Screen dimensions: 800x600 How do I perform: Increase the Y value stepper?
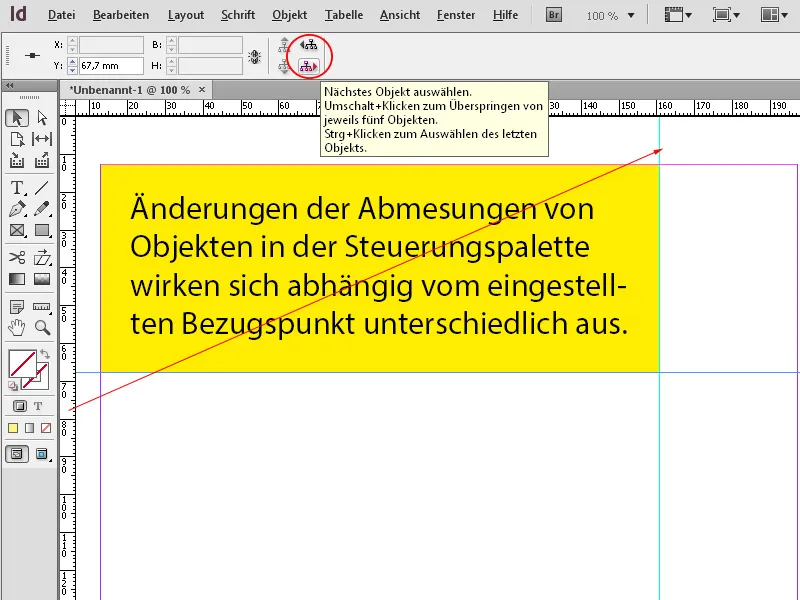point(72,61)
